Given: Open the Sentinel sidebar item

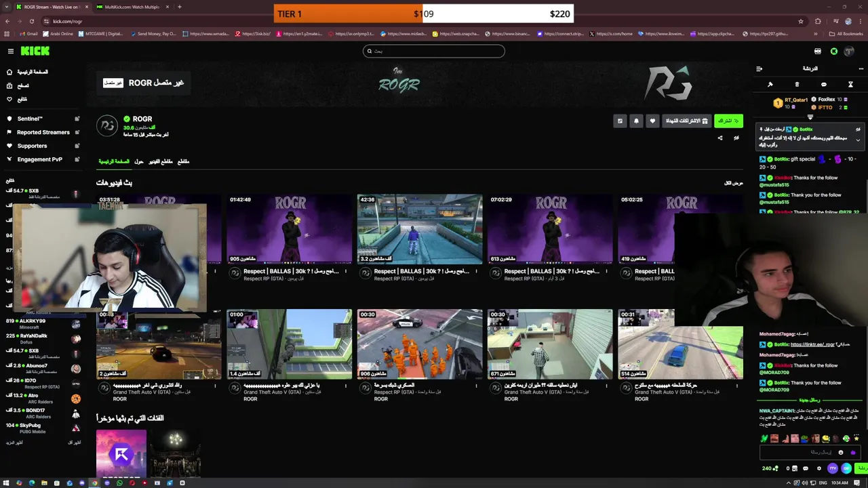Looking at the screenshot, I should pyautogui.click(x=30, y=119).
